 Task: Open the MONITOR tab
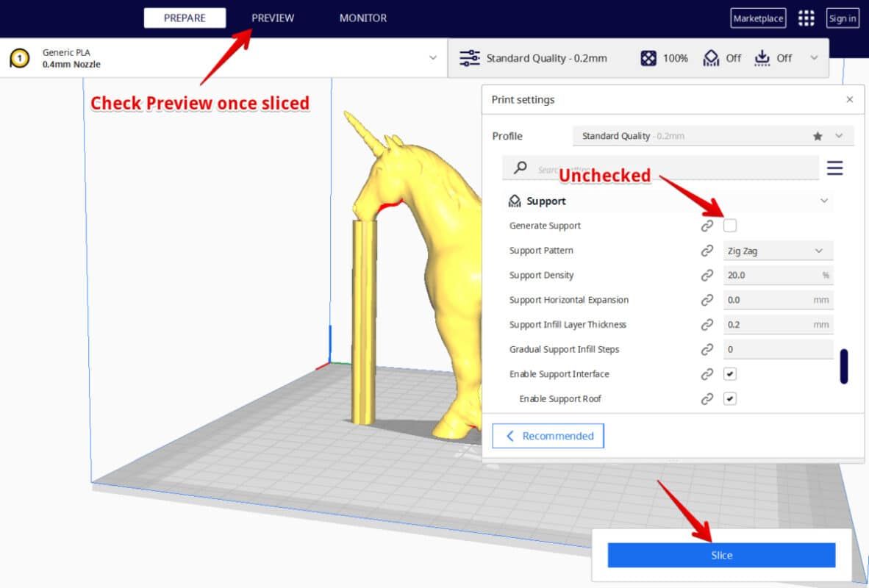[362, 18]
